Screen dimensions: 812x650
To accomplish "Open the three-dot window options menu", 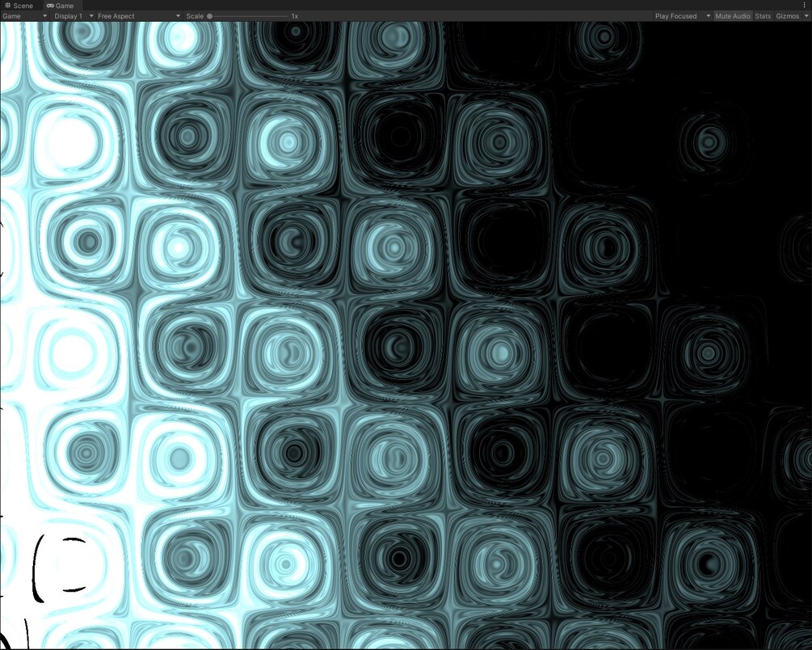I will (804, 5).
